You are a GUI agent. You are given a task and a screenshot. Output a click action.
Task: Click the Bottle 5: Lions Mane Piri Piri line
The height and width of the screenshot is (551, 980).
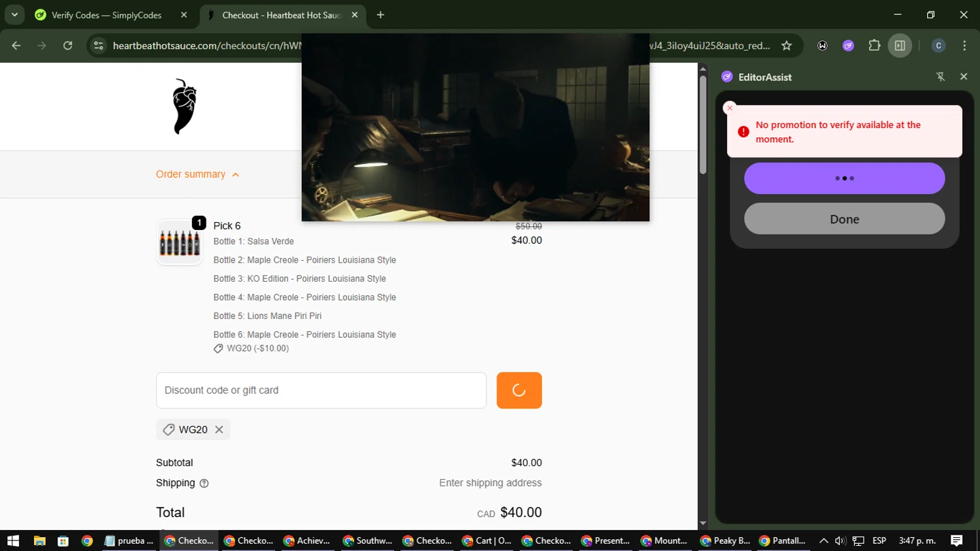267,316
